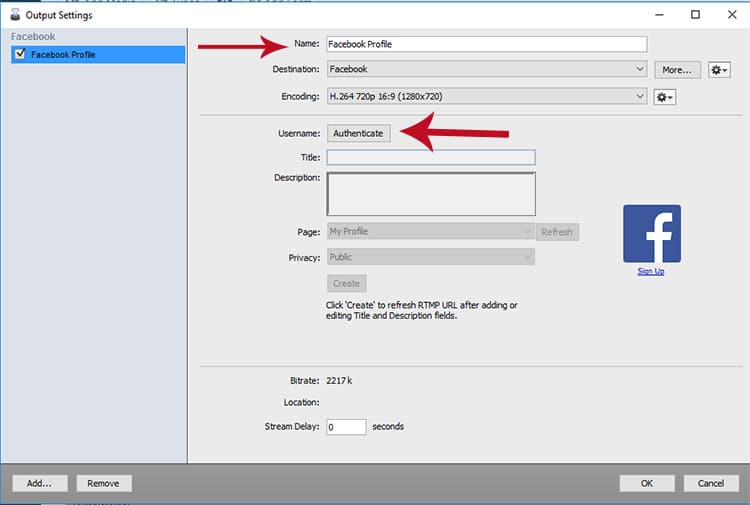The width and height of the screenshot is (750, 505).
Task: Open the Destination dropdown showing Facebook
Action: coord(487,69)
